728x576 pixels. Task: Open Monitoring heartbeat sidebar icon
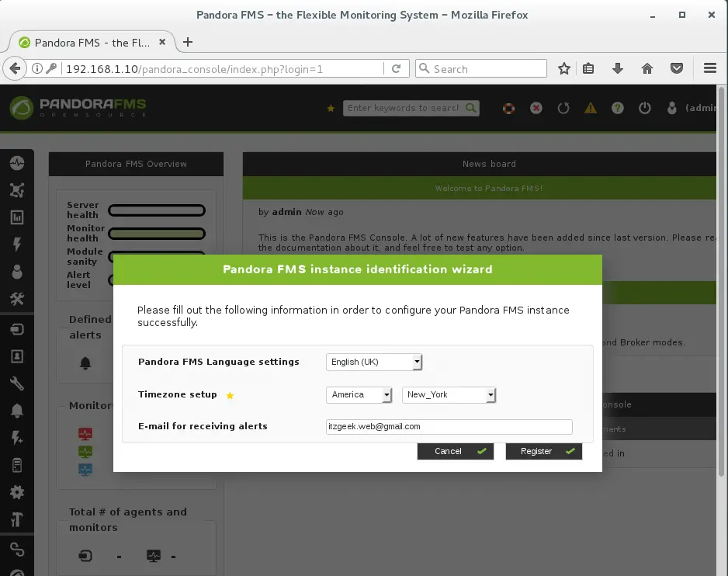17,163
